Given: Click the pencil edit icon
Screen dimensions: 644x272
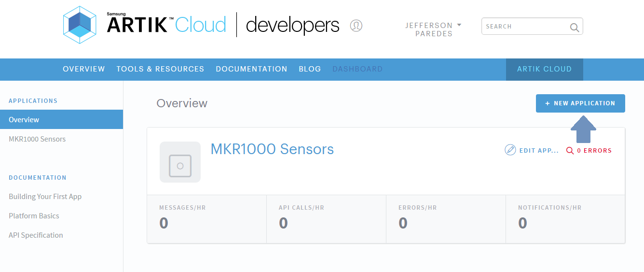Looking at the screenshot, I should [x=510, y=150].
